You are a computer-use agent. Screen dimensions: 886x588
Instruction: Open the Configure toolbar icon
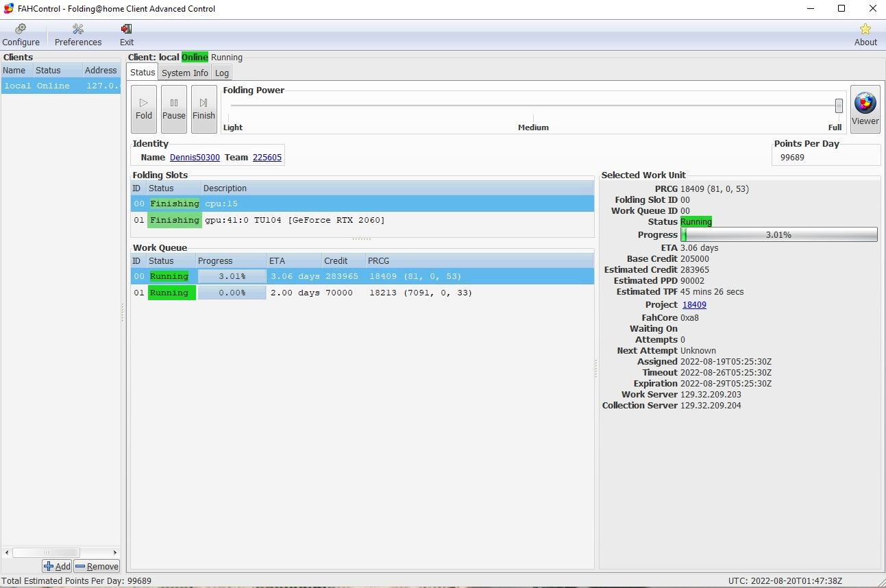point(21,35)
